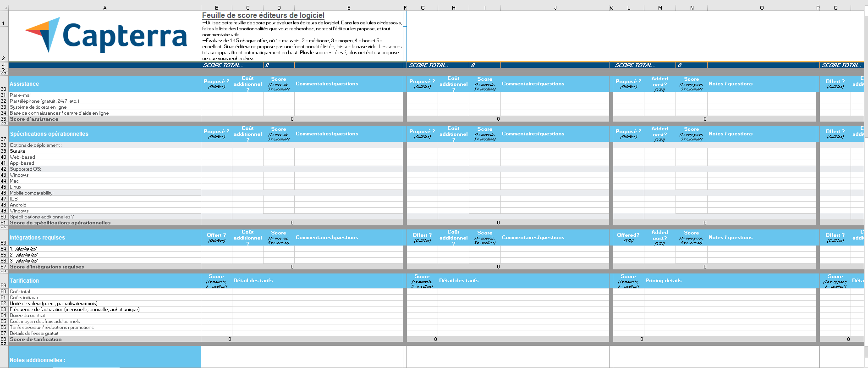
Task: Click the instructions paragraph under the title
Action: click(x=302, y=40)
